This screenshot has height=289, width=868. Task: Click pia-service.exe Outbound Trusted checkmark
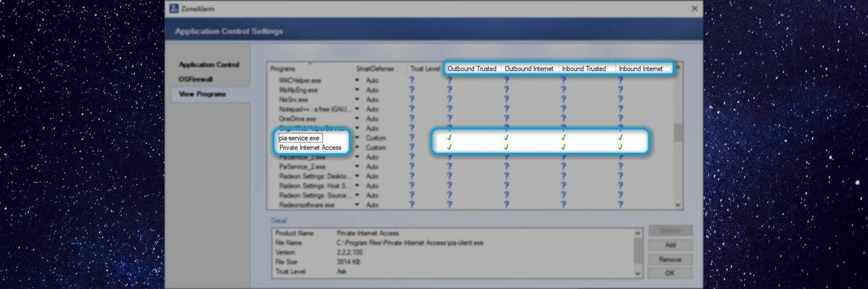point(449,138)
